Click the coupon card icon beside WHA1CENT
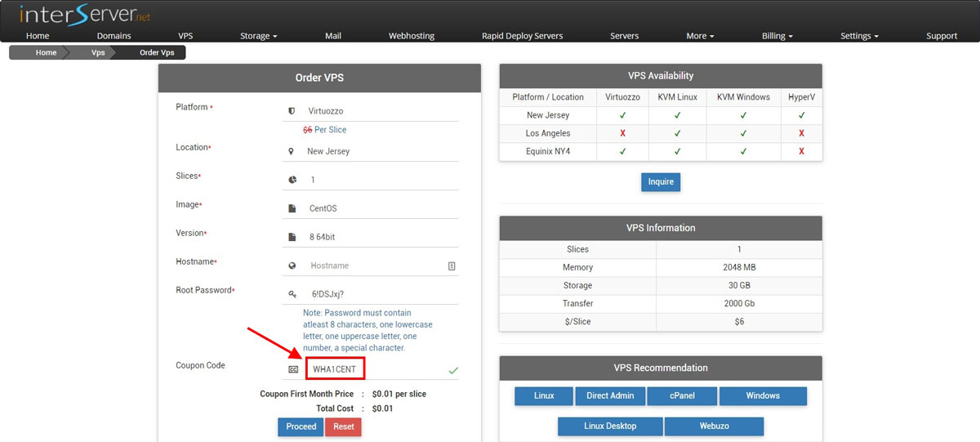Image resolution: width=980 pixels, height=442 pixels. [x=293, y=369]
